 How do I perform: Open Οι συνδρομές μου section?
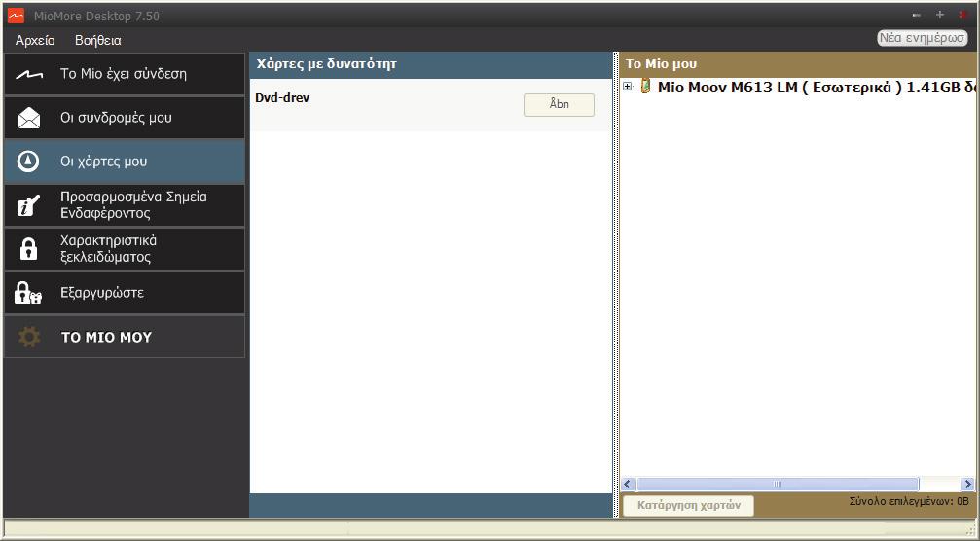125,118
